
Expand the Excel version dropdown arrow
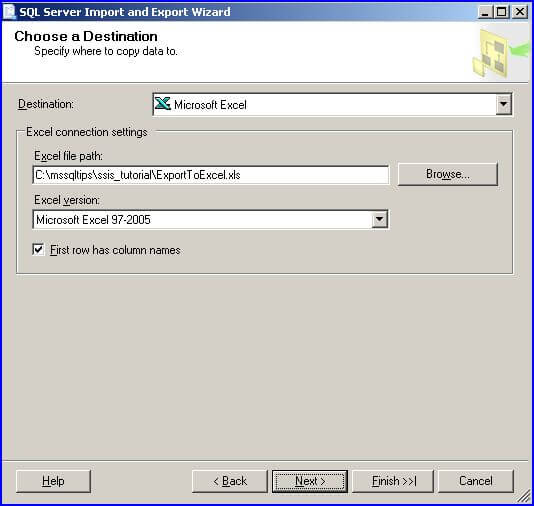pos(379,219)
